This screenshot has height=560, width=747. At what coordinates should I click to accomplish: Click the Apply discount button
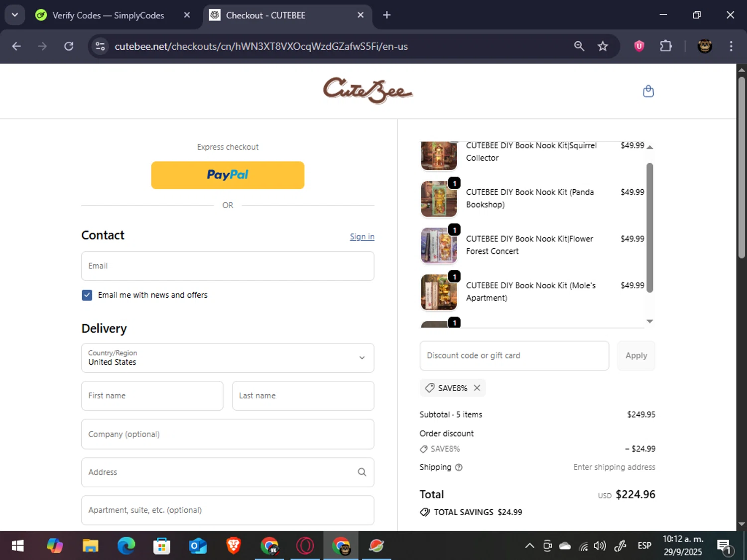[x=636, y=355]
